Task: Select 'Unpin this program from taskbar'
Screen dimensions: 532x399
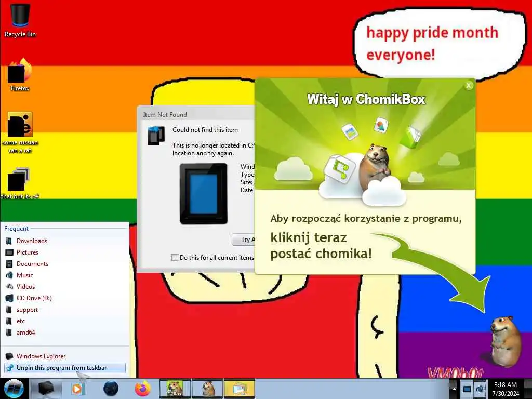Action: click(x=64, y=368)
